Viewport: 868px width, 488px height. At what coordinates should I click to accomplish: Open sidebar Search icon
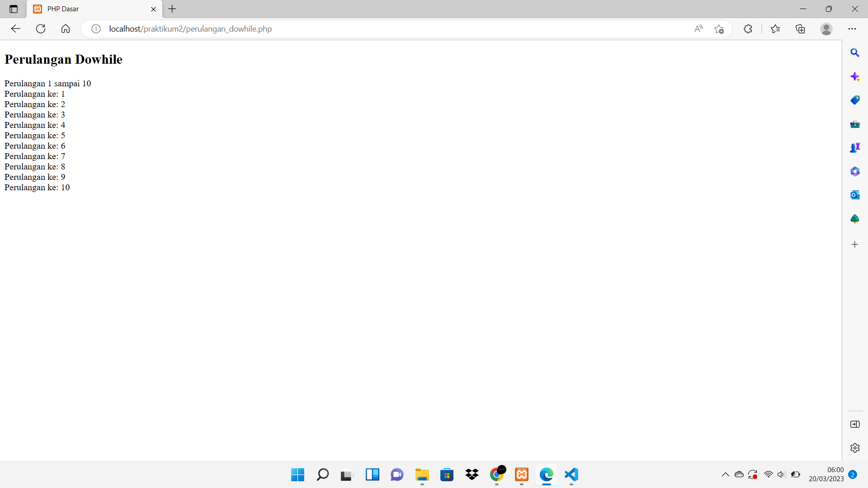tap(854, 53)
